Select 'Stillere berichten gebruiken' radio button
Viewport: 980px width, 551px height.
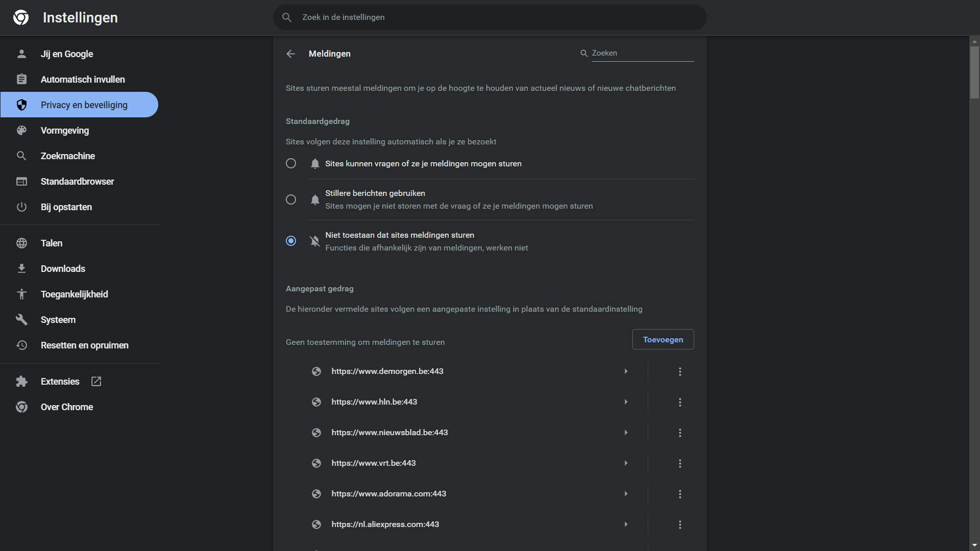click(x=291, y=200)
